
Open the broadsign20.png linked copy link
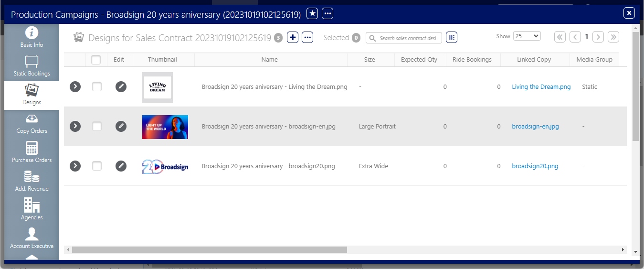click(535, 166)
